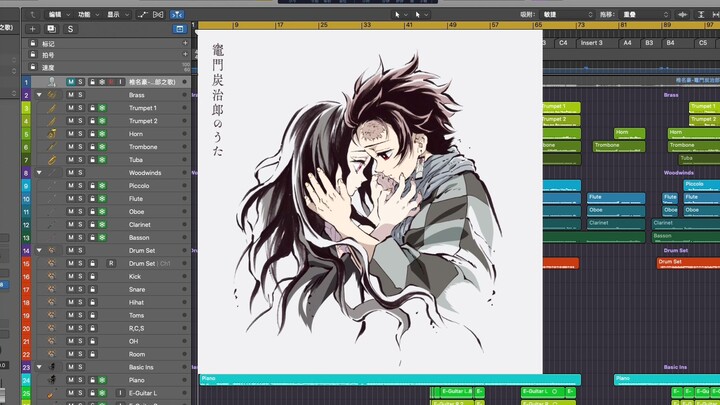Screen dimensions: 720x405
Task: Click the C4 marker
Action: click(563, 43)
